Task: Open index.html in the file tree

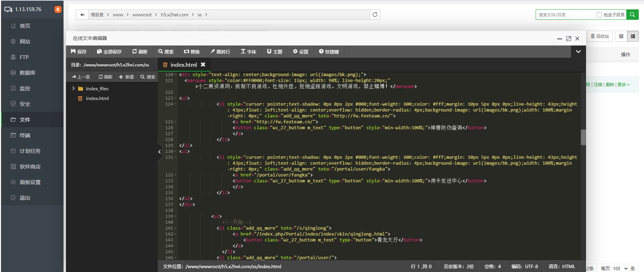Action: (97, 99)
